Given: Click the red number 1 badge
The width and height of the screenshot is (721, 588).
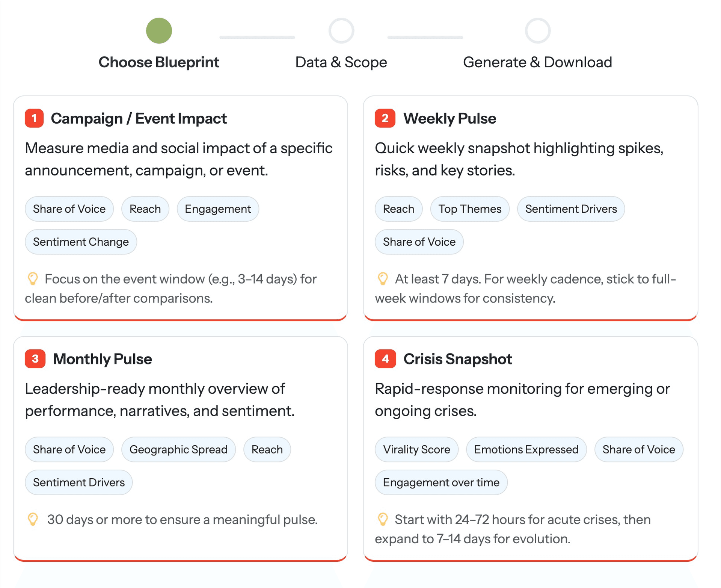Looking at the screenshot, I should click(x=34, y=118).
